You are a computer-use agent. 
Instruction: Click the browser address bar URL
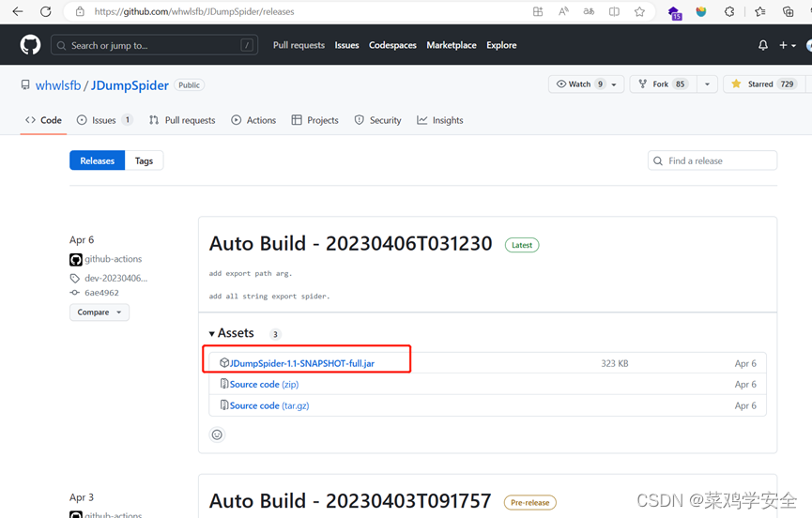click(194, 11)
